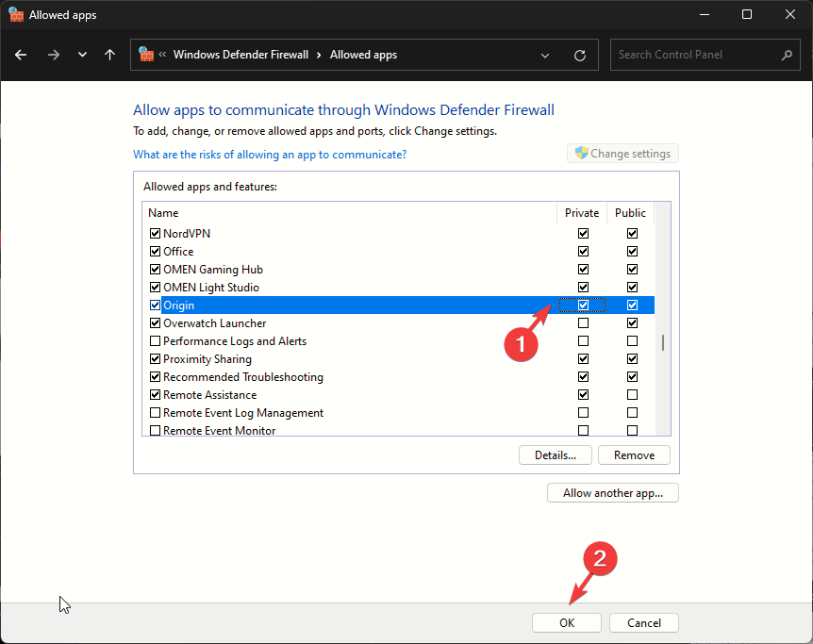Screen dimensions: 813x644
Task: Refresh the Allowed apps page
Action: click(580, 55)
